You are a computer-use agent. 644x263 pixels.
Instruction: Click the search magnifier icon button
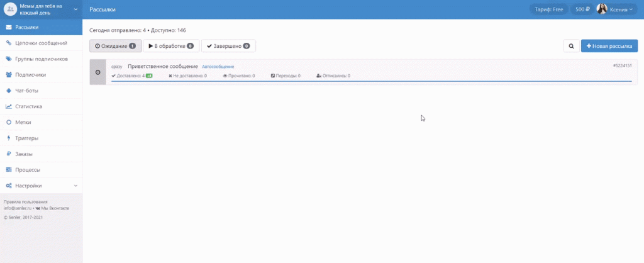pyautogui.click(x=571, y=46)
